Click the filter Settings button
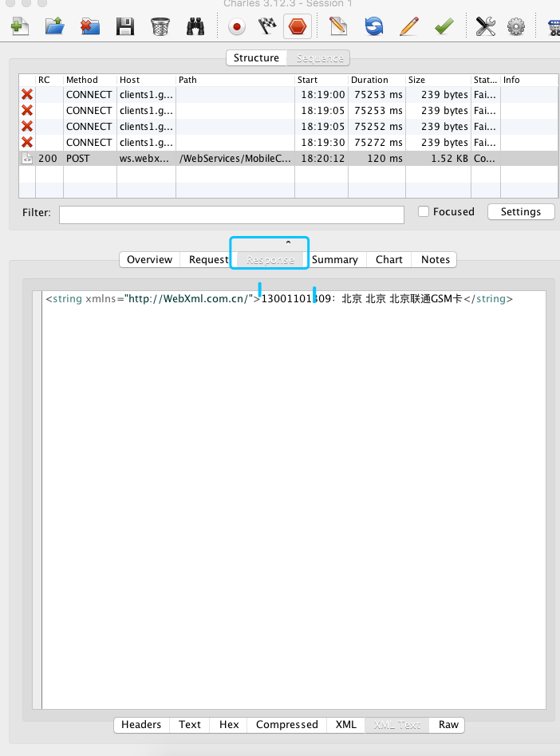560x756 pixels. [x=521, y=211]
